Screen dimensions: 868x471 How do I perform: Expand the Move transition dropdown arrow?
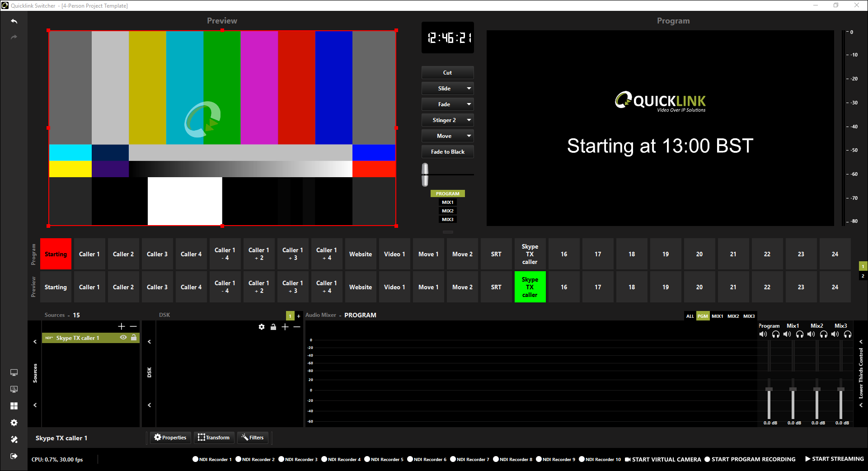coord(469,136)
